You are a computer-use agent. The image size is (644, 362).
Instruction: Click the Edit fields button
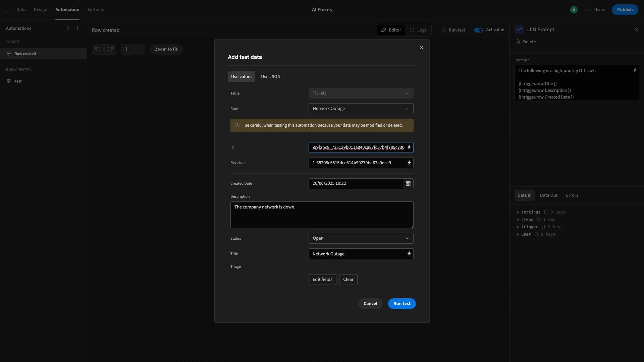[322, 280]
